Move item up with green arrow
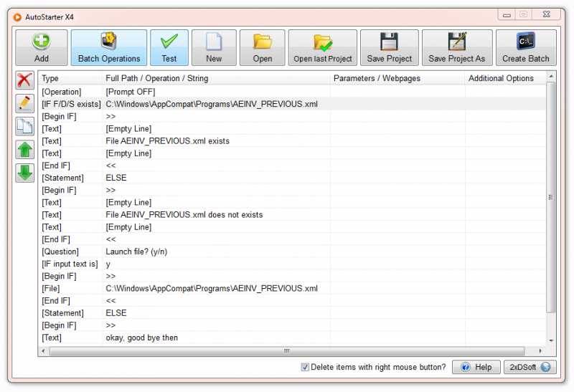Screen dimensions: 574x392 pyautogui.click(x=25, y=150)
